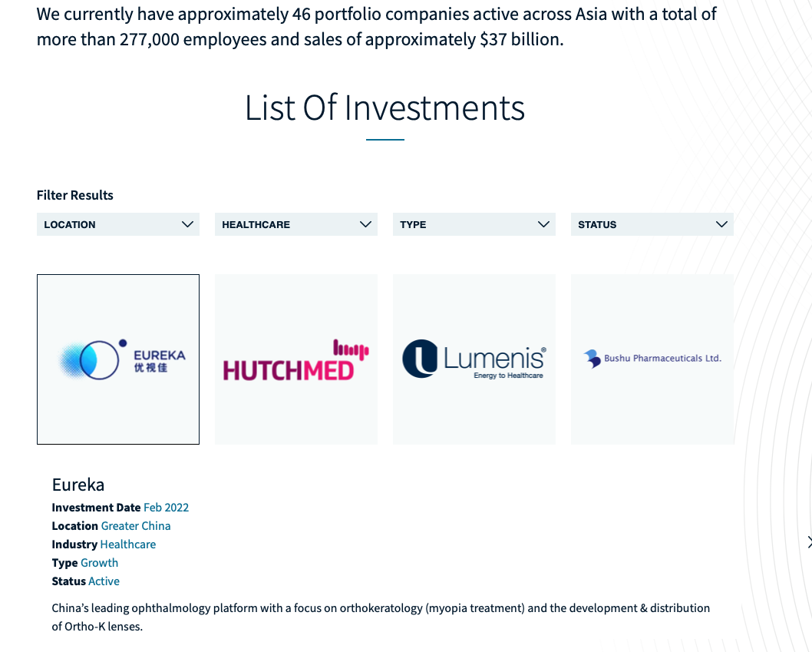Click the 'Growth' type value
Image resolution: width=812 pixels, height=652 pixels.
100,563
